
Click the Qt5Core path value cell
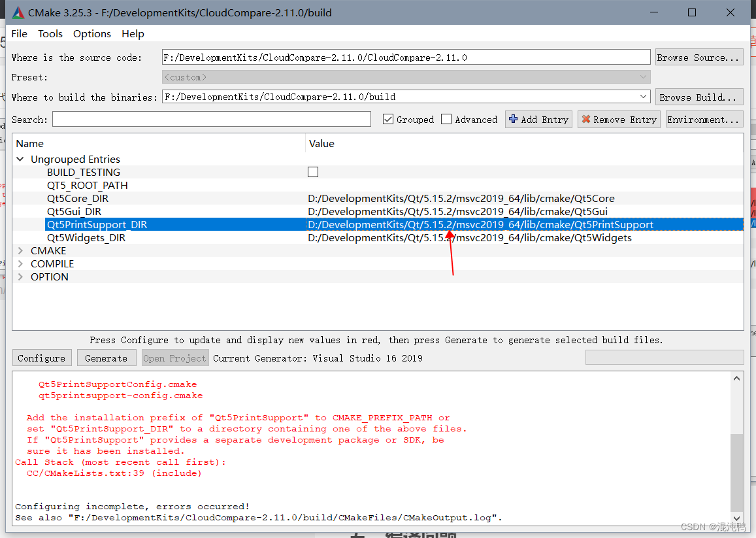pos(461,198)
